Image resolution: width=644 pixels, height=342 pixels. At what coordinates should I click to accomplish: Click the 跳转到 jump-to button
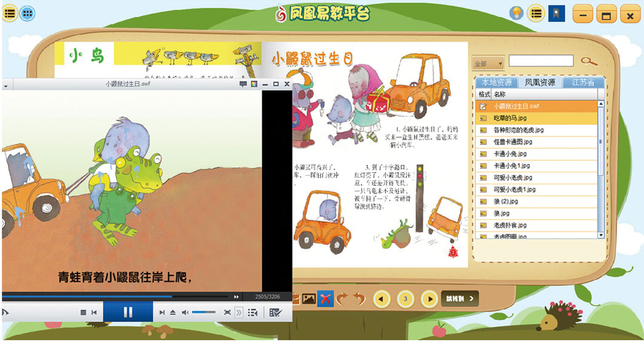click(x=460, y=299)
